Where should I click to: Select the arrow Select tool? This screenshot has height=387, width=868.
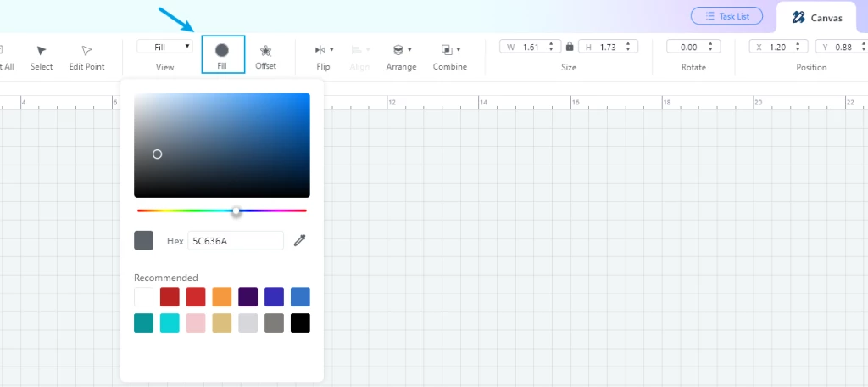coord(42,58)
